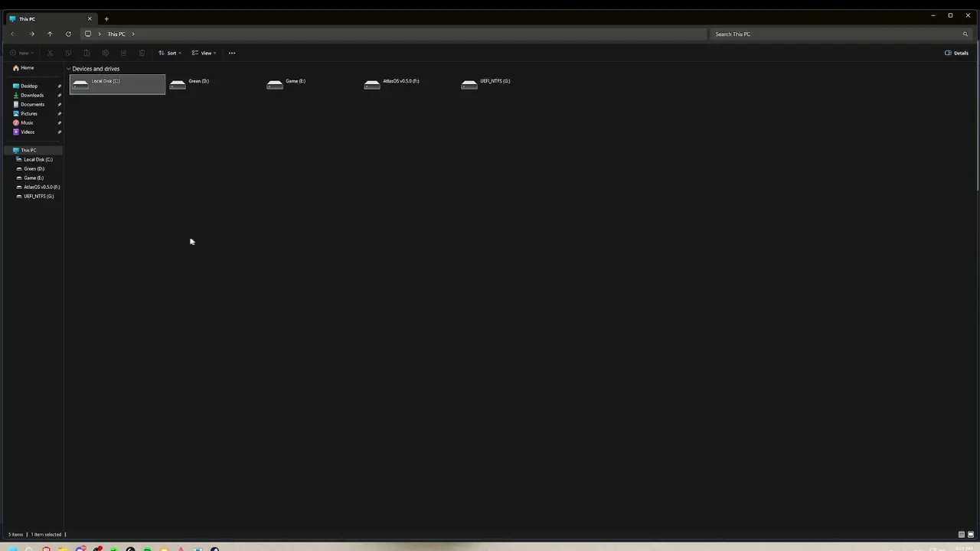This screenshot has height=551, width=980.
Task: Open the Sort dropdown
Action: [x=170, y=53]
